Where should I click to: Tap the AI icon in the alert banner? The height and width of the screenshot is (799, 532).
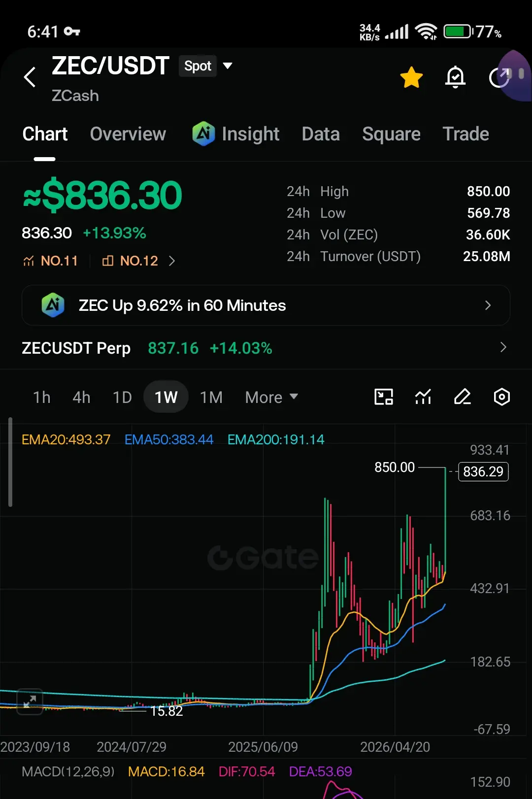pos(53,305)
